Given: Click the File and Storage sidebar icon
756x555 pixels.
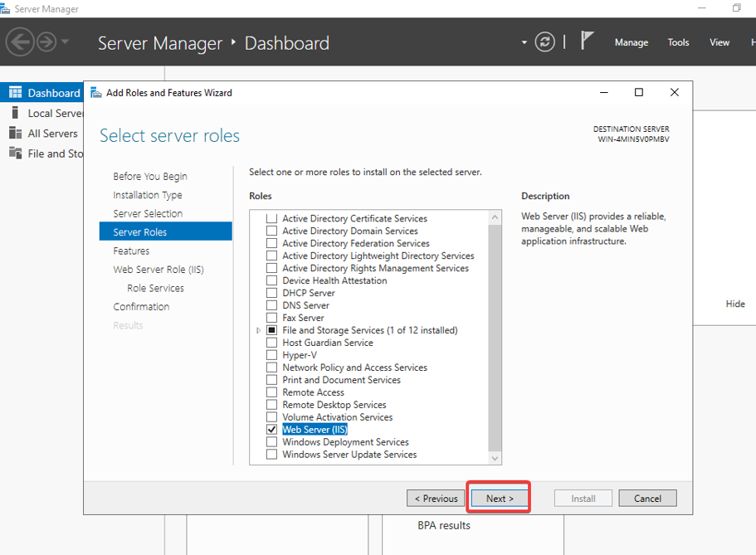Looking at the screenshot, I should 15,153.
